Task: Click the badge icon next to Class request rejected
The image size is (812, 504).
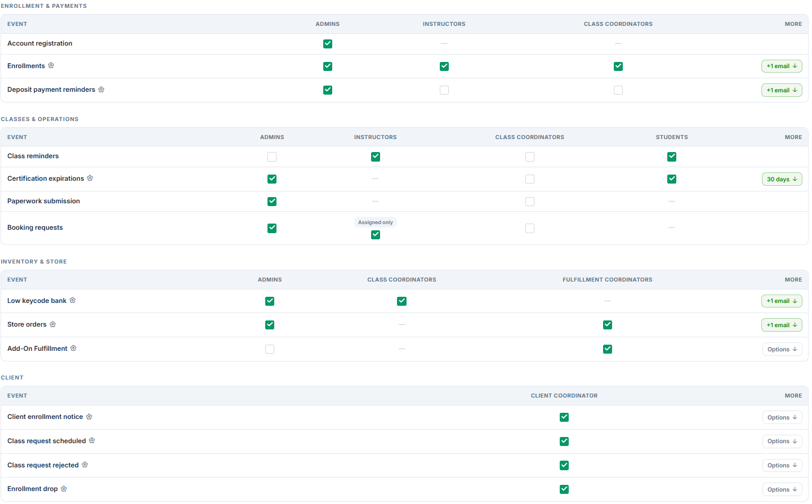Action: 85,465
